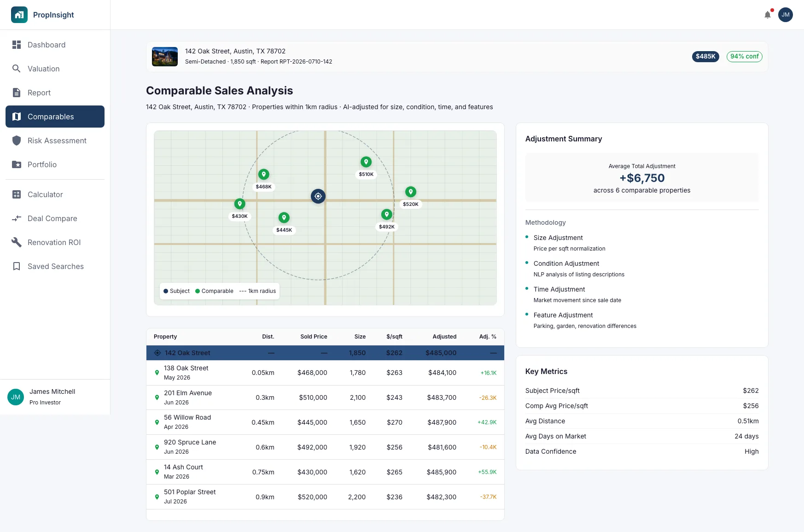This screenshot has height=532, width=804.
Task: Open the Dashboard menu item
Action: 55,45
